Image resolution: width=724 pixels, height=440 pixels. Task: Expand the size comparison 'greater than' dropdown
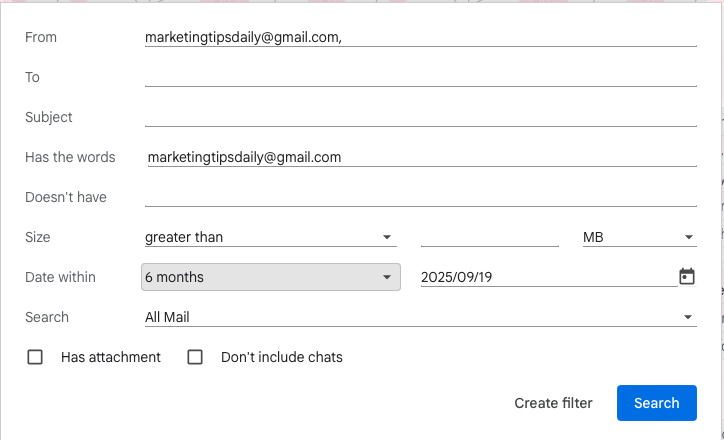[270, 237]
